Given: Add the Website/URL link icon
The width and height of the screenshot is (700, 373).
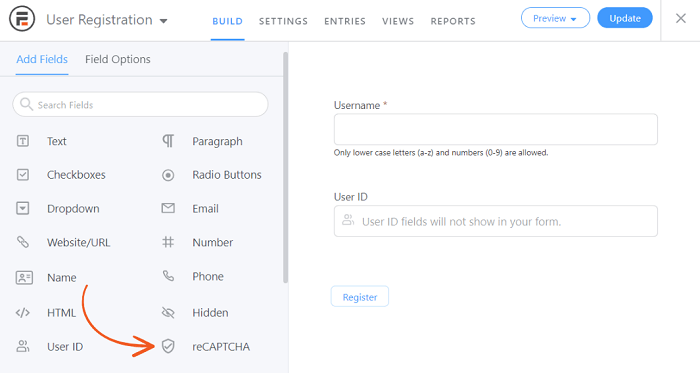Looking at the screenshot, I should coord(23,242).
